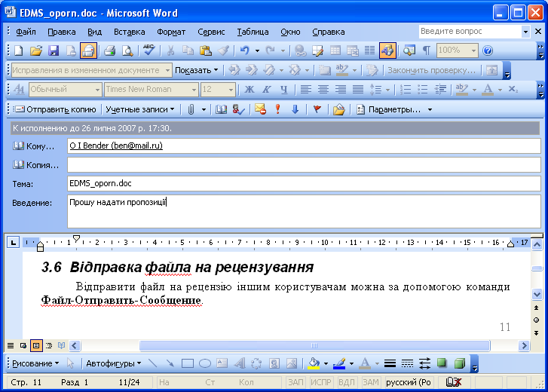Toggle paragraph marks display (¶)

[x=427, y=51]
